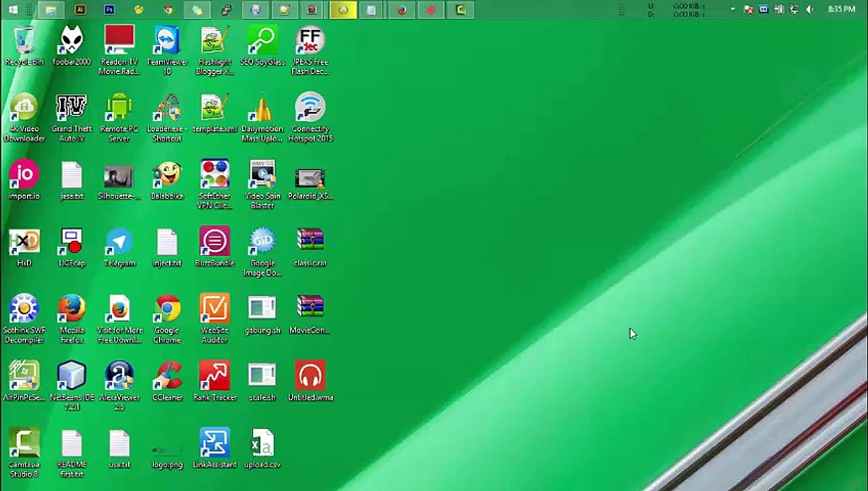This screenshot has height=491, width=868.
Task: Select the 4K Video Downloader icon
Action: [24, 117]
